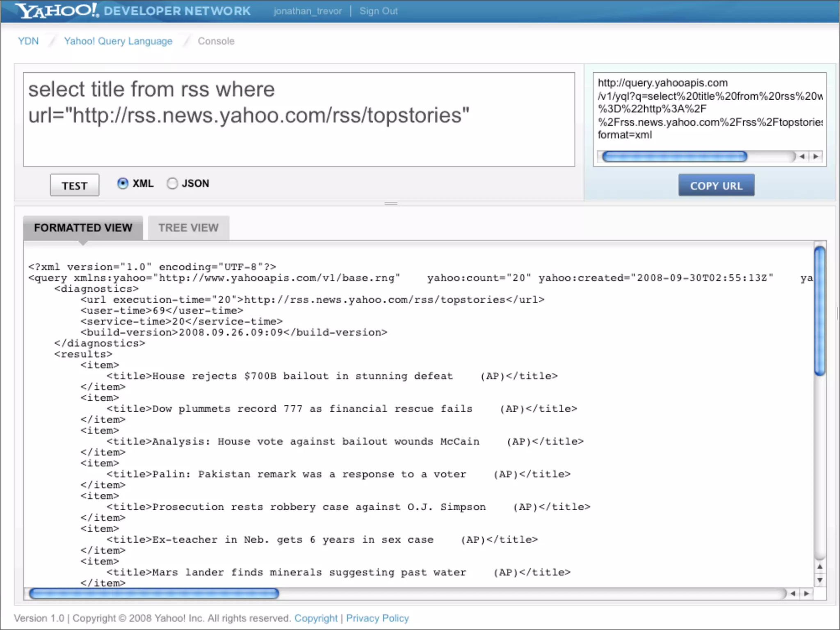Open the jonathan_trevor account link
This screenshot has height=630, width=840.
(308, 11)
